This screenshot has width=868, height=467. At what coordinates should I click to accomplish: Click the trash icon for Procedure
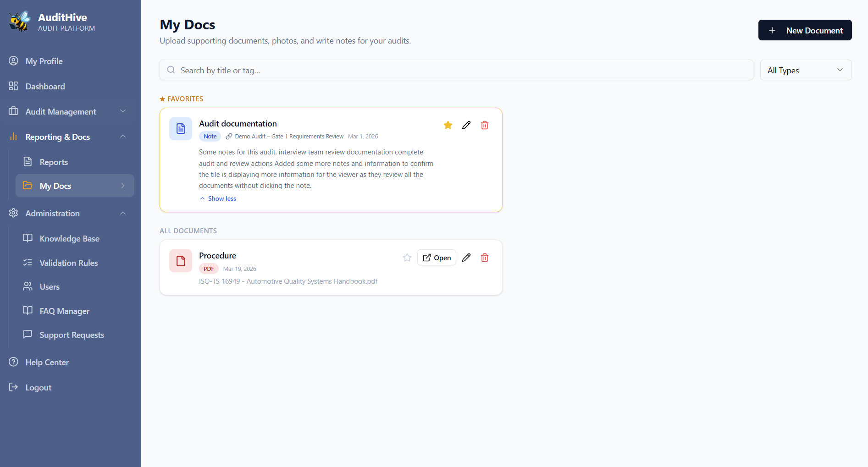pos(485,258)
